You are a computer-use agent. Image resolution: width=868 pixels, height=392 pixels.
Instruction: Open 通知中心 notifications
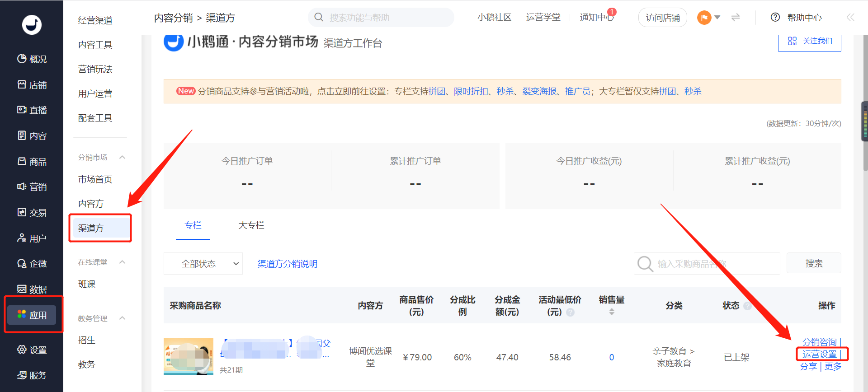click(597, 17)
